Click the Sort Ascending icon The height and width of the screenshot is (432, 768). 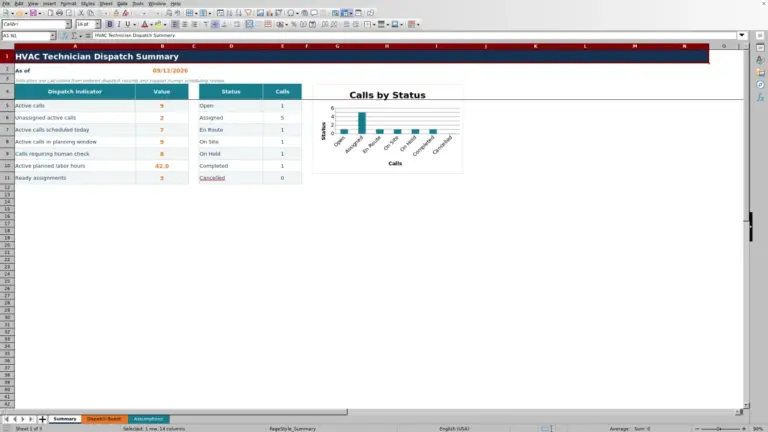click(229, 13)
